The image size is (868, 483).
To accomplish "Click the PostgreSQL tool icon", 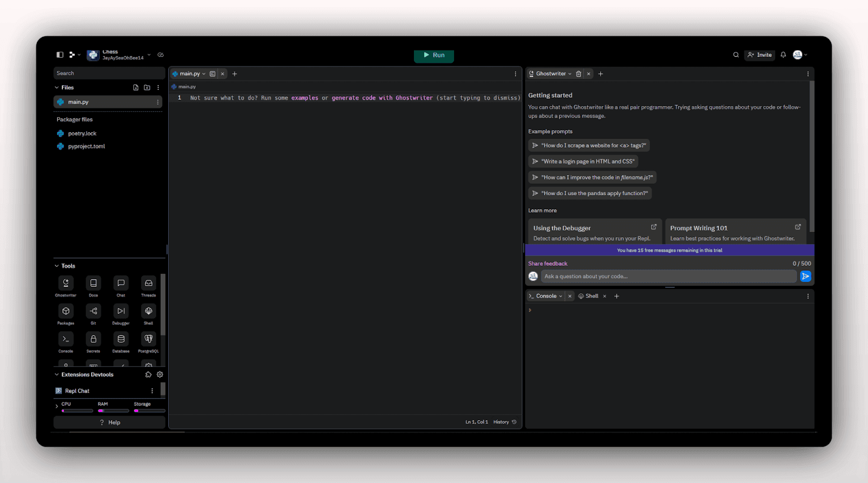I will [x=148, y=339].
